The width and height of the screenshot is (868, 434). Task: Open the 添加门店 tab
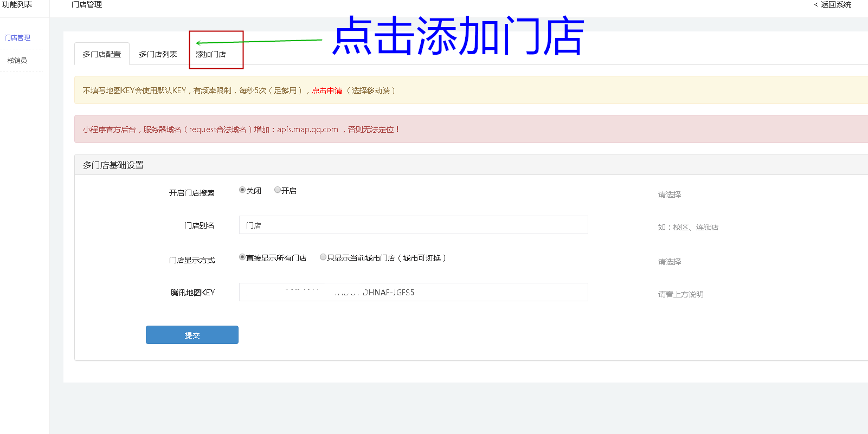pos(211,54)
